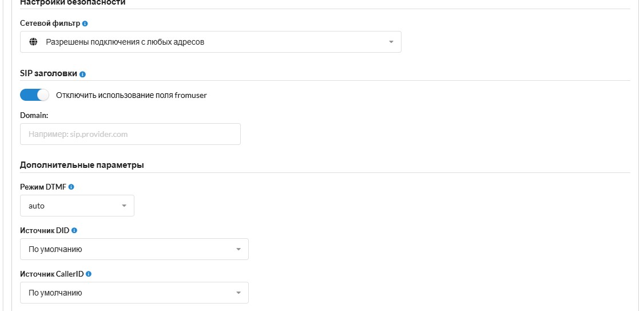This screenshot has width=644, height=311.
Task: Click info icon beside Источник DID
Action: [x=74, y=230]
